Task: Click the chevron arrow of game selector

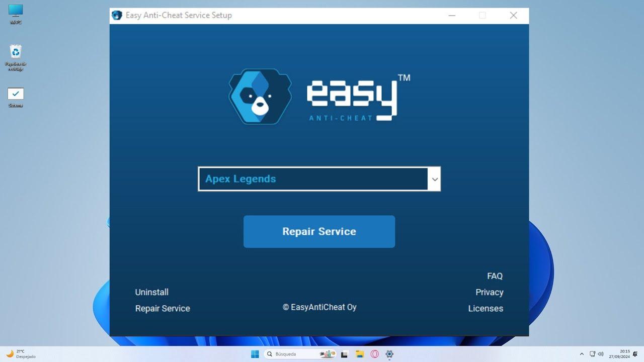Action: pyautogui.click(x=435, y=179)
